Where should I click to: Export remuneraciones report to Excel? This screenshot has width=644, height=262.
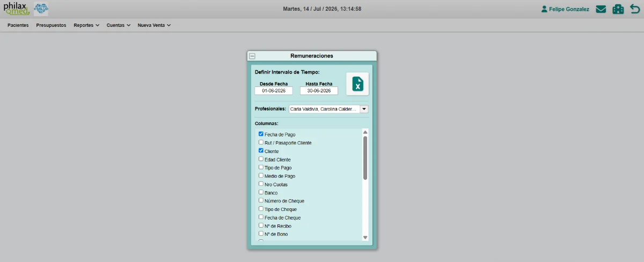[357, 84]
